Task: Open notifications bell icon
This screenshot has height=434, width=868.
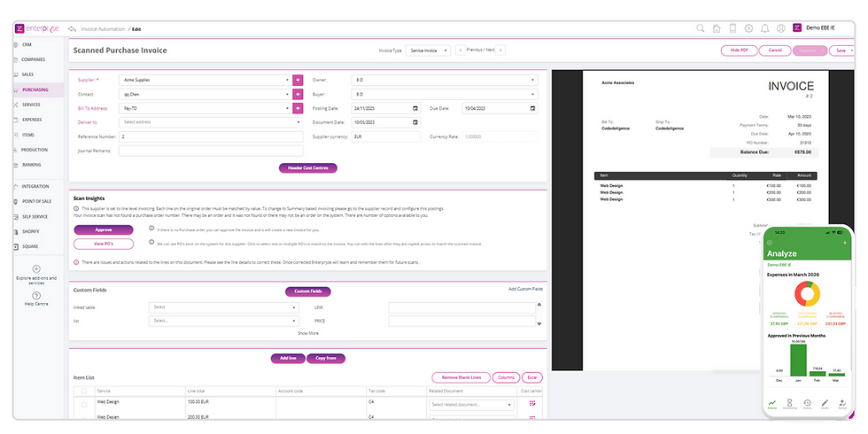Action: click(x=764, y=28)
